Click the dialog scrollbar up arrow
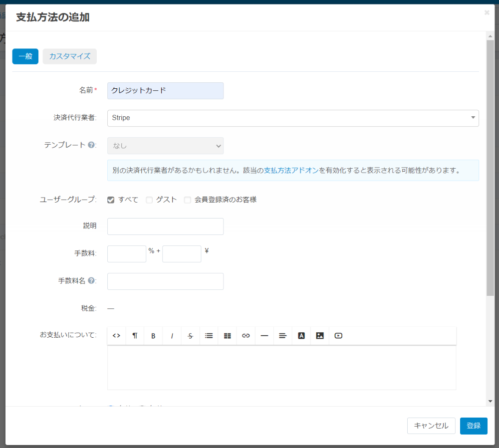 coord(490,36)
